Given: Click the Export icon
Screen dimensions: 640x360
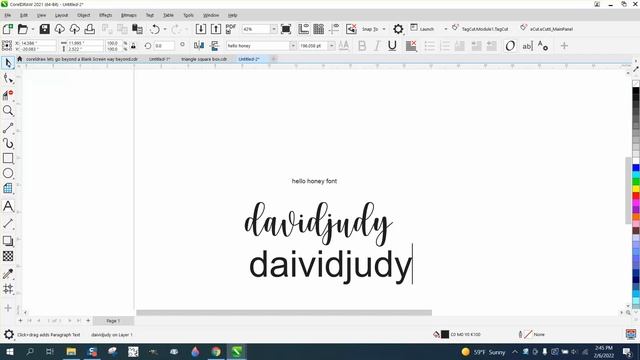Looking at the screenshot, I should pos(216,29).
